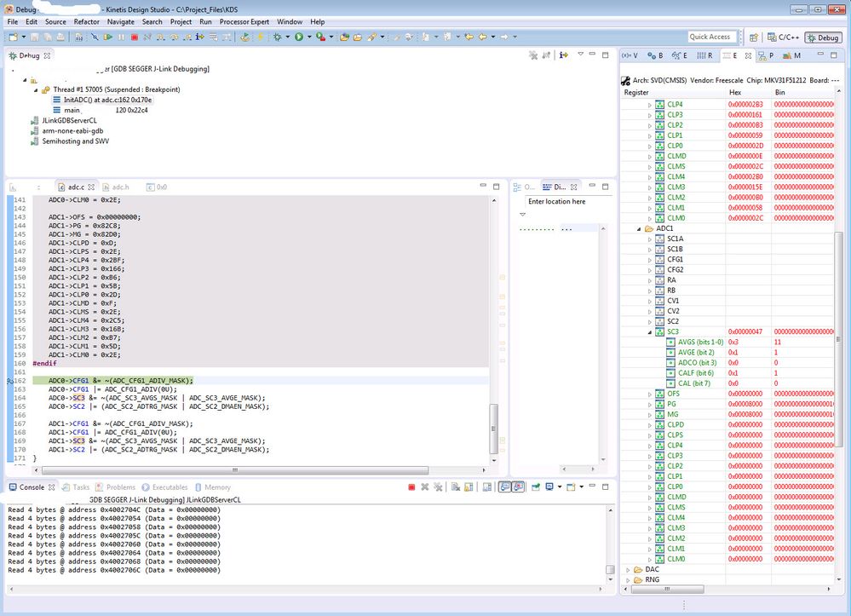Select the arm-none-eabi-gdb process
Viewport: 851px width, 616px height.
[67, 131]
